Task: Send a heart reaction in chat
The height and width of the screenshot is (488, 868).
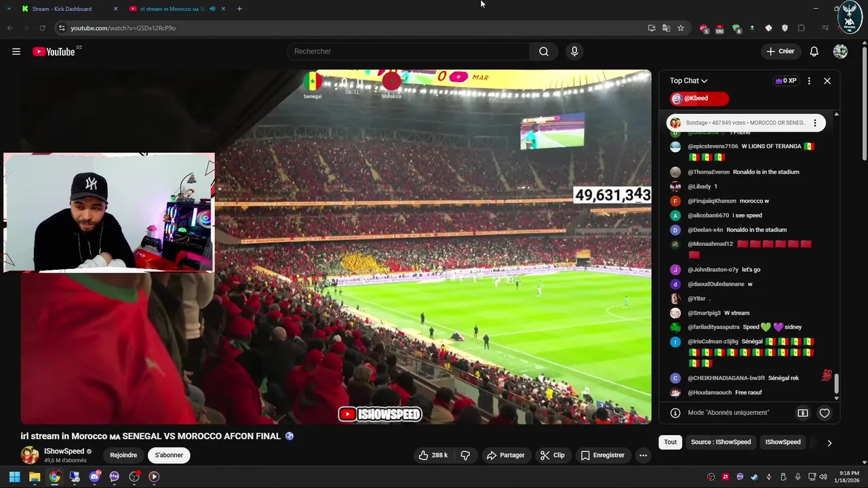Action: [x=825, y=413]
